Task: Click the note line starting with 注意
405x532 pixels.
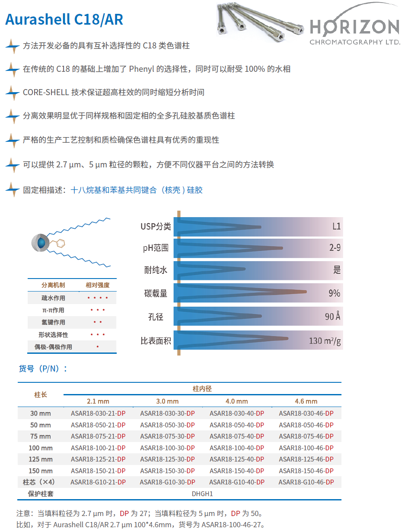Action: pyautogui.click(x=140, y=514)
